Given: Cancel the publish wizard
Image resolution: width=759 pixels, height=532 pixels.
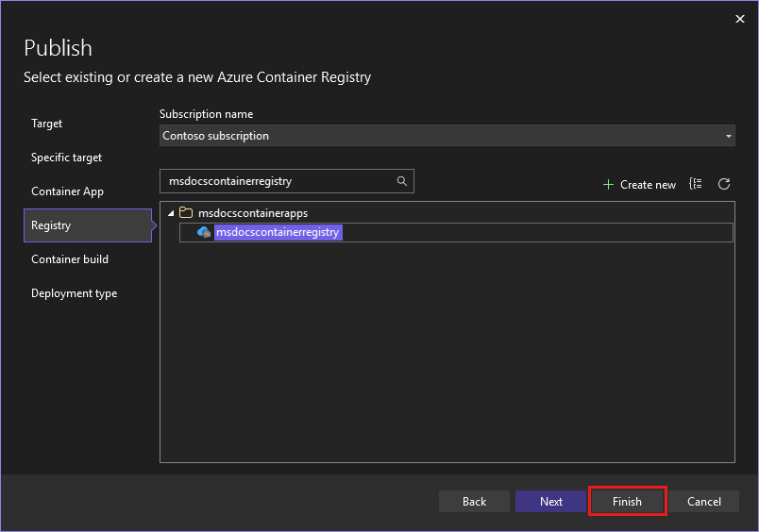Looking at the screenshot, I should (x=704, y=502).
